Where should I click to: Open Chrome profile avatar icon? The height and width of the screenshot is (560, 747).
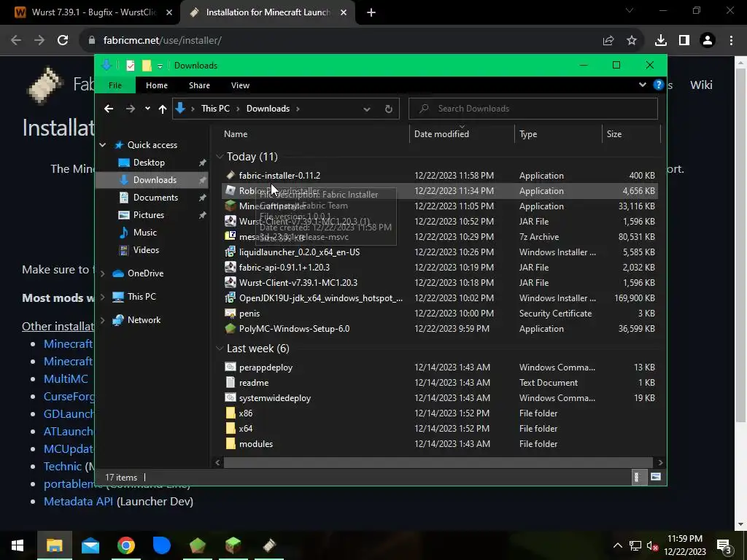coord(708,41)
